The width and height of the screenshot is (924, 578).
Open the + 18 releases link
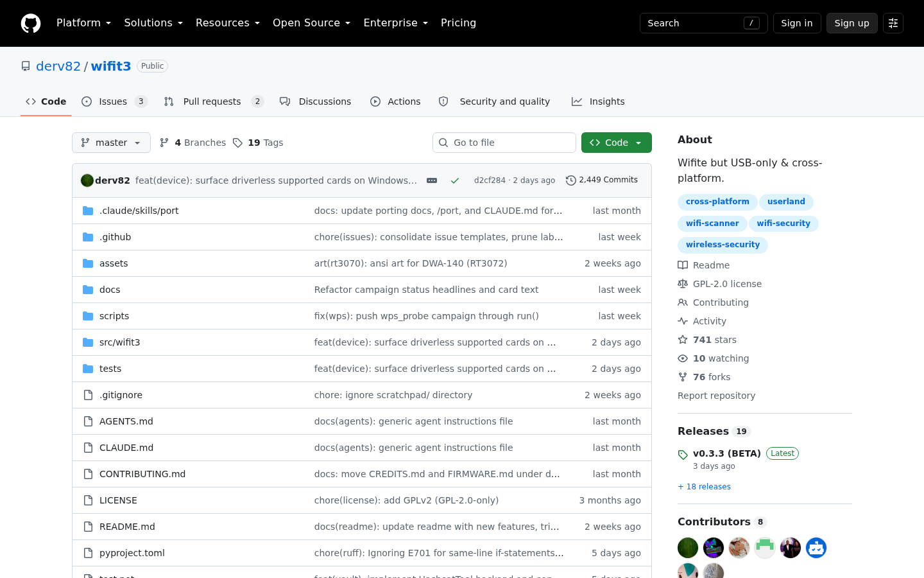point(704,487)
